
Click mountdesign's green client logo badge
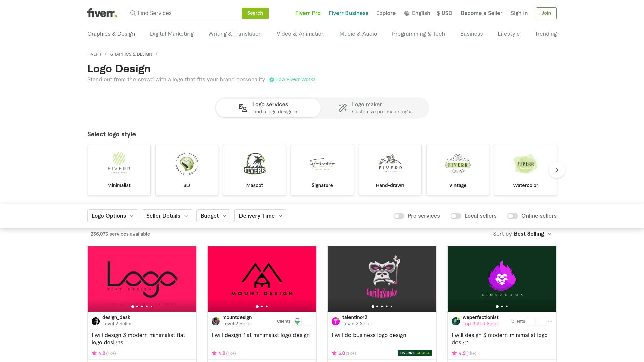pos(297,321)
